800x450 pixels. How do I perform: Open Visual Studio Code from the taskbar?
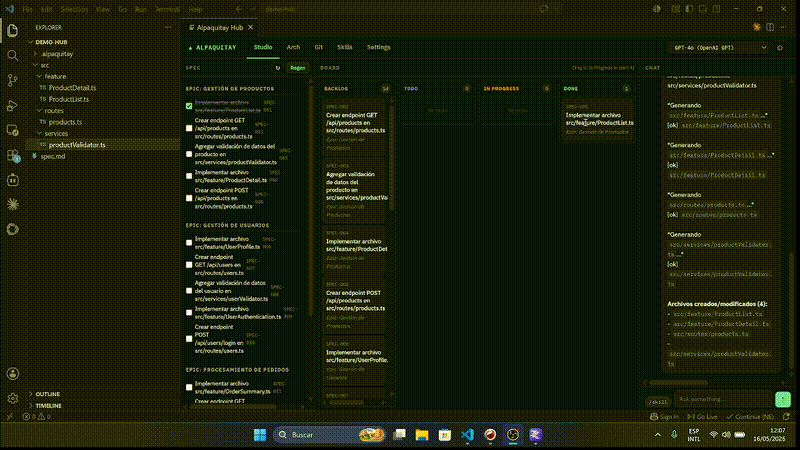click(x=467, y=435)
